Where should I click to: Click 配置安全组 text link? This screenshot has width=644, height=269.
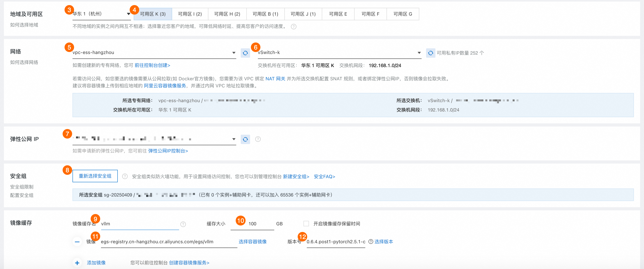tap(22, 196)
